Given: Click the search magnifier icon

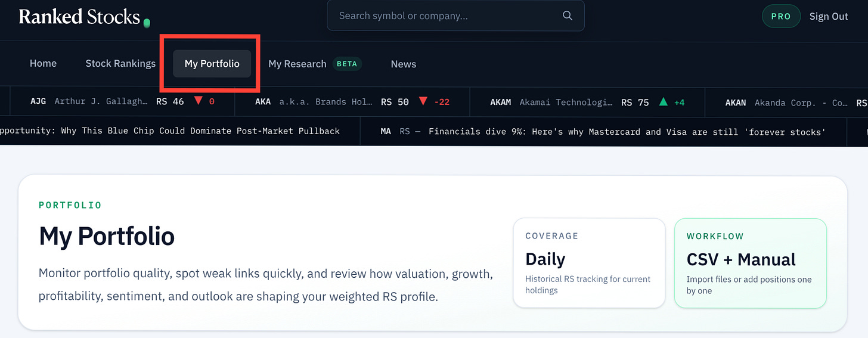Looking at the screenshot, I should pyautogui.click(x=568, y=16).
